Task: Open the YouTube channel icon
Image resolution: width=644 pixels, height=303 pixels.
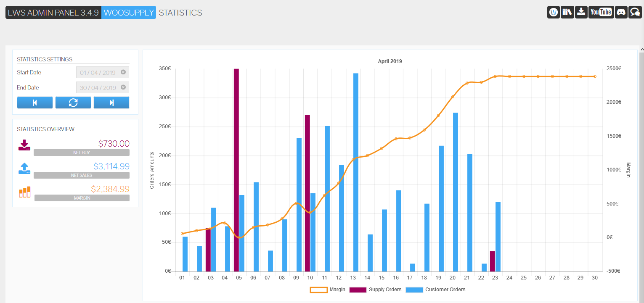Action: [x=601, y=12]
